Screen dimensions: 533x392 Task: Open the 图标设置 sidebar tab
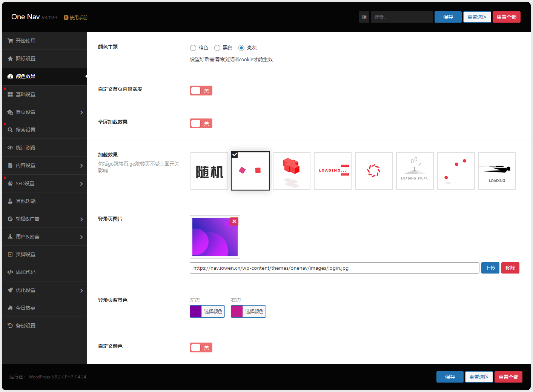click(x=26, y=58)
